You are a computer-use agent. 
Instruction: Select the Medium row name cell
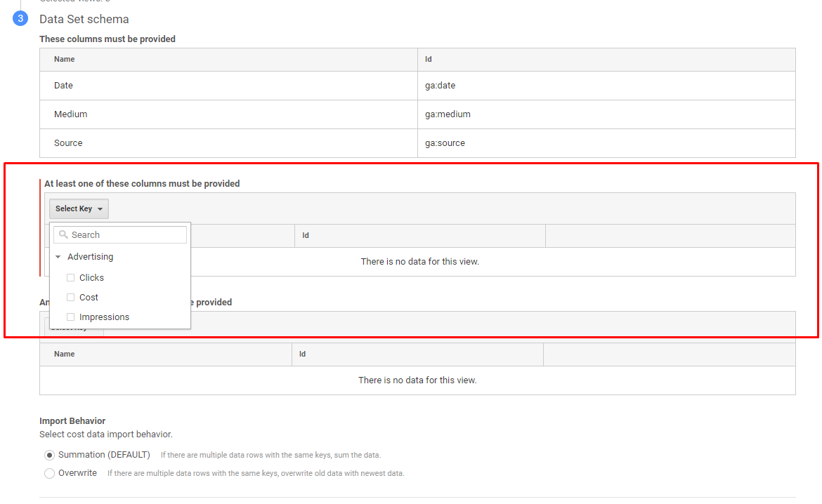[70, 114]
